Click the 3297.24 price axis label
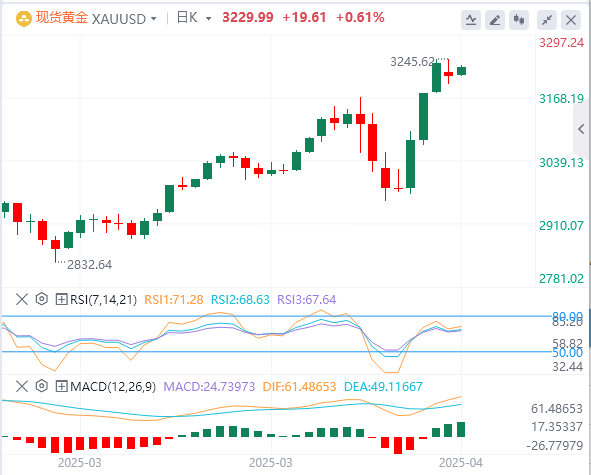This screenshot has width=591, height=475. (x=561, y=43)
